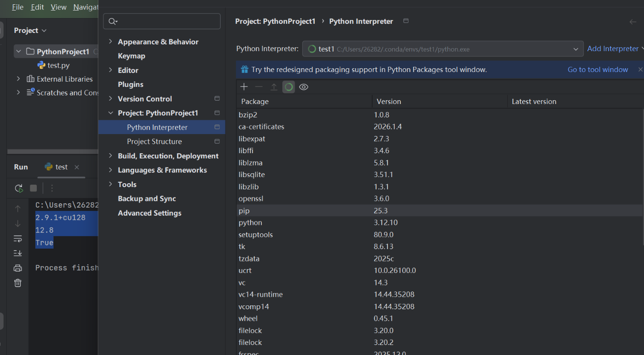This screenshot has height=355, width=644.
Task: Expand Appearance & Behavior settings
Action: 110,42
